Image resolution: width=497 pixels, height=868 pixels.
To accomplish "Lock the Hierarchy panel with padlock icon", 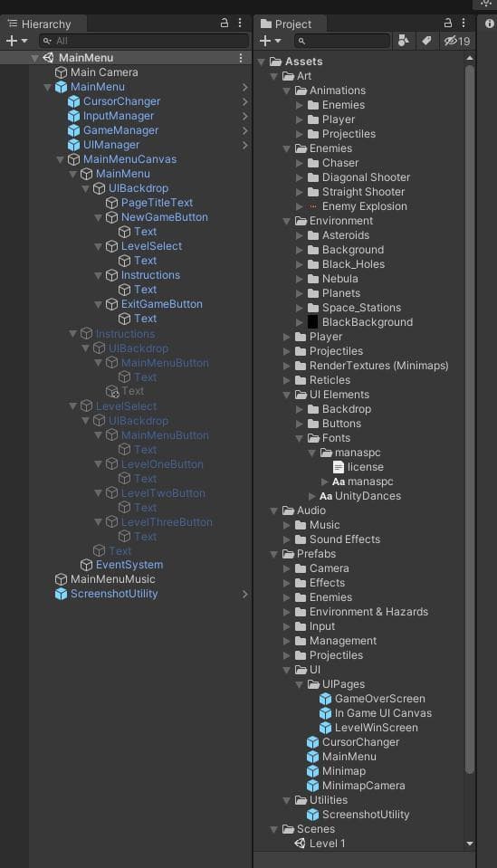I will 225,24.
